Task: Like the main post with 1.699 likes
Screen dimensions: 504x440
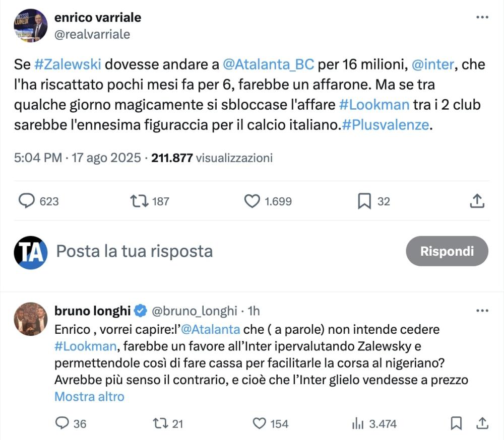Action: 251,201
